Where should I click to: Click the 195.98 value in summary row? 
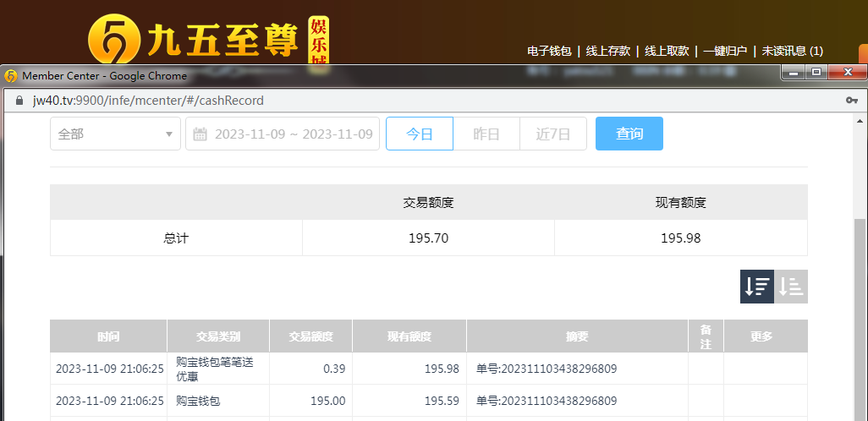[681, 238]
